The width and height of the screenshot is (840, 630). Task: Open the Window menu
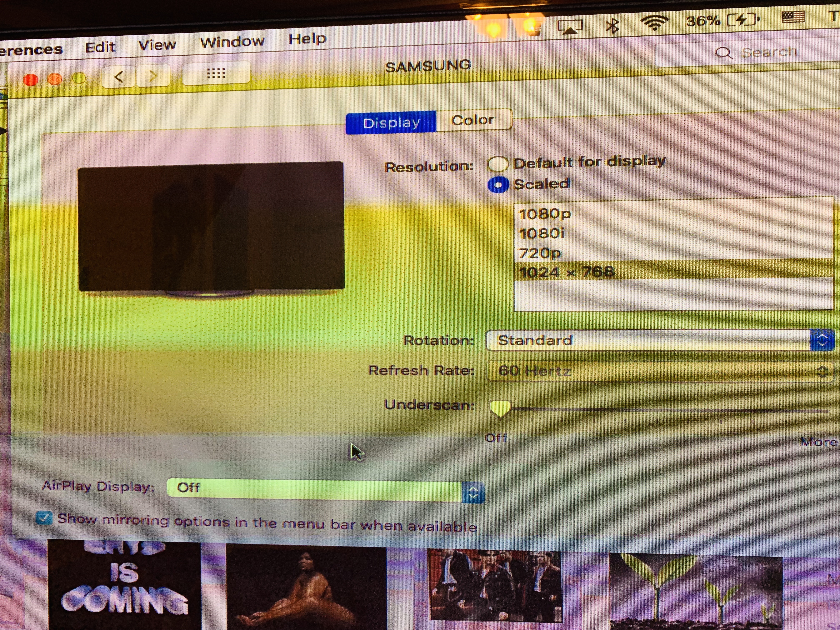point(232,41)
